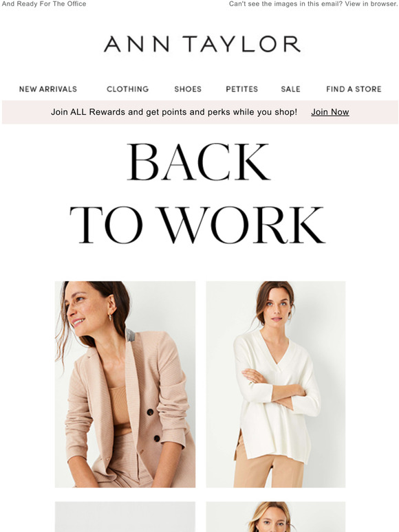The height and width of the screenshot is (532, 399).
Task: Click the blazer's black buttons in photo
Action: tap(153, 425)
